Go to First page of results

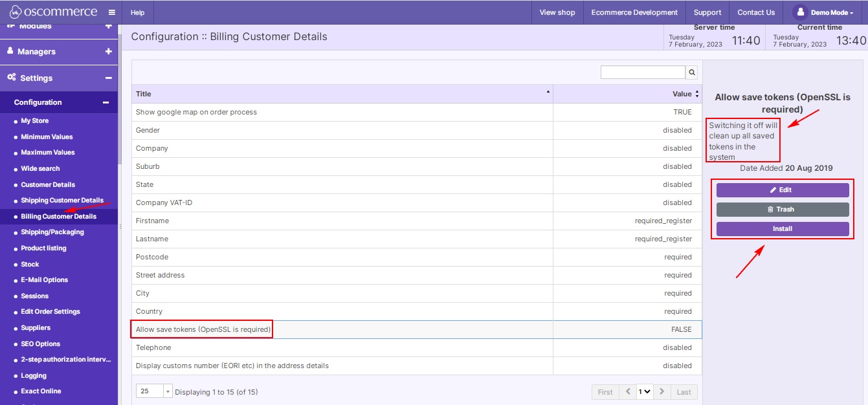[x=605, y=392]
